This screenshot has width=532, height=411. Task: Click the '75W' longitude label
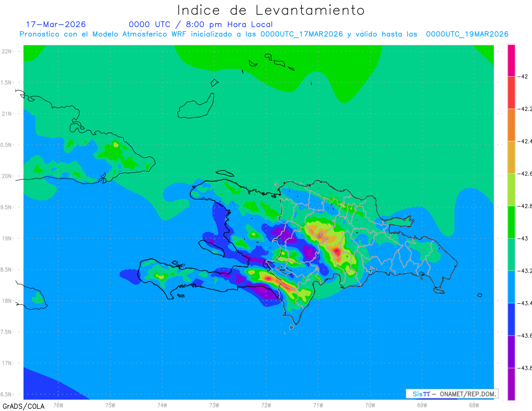pos(110,405)
